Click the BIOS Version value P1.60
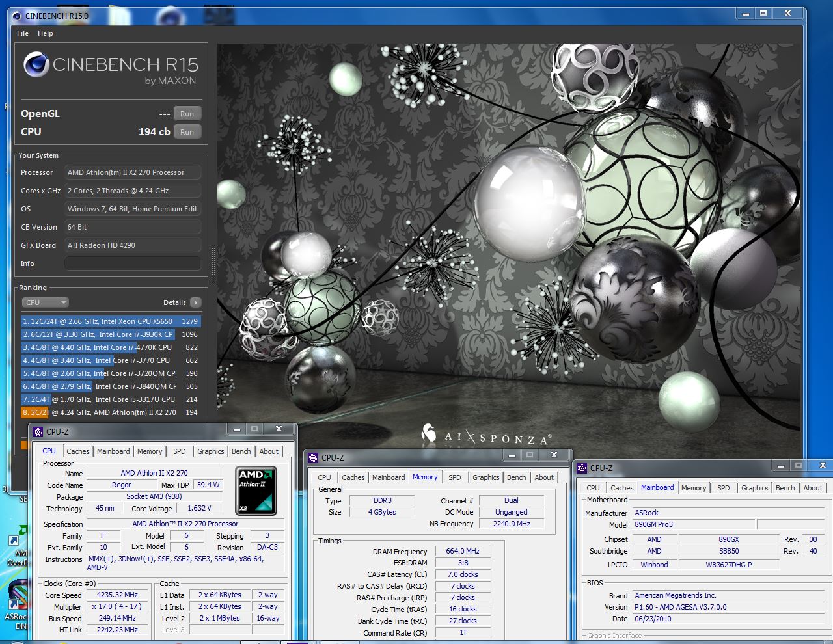833x644 pixels. click(728, 607)
